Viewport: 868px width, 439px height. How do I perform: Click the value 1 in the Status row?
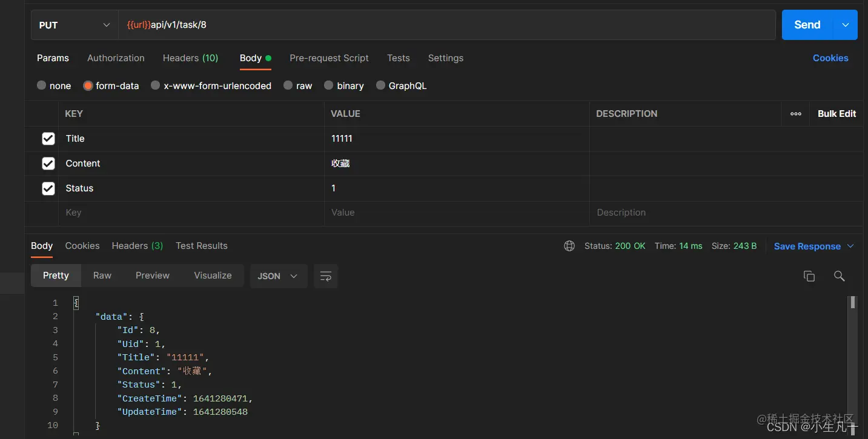pos(333,188)
